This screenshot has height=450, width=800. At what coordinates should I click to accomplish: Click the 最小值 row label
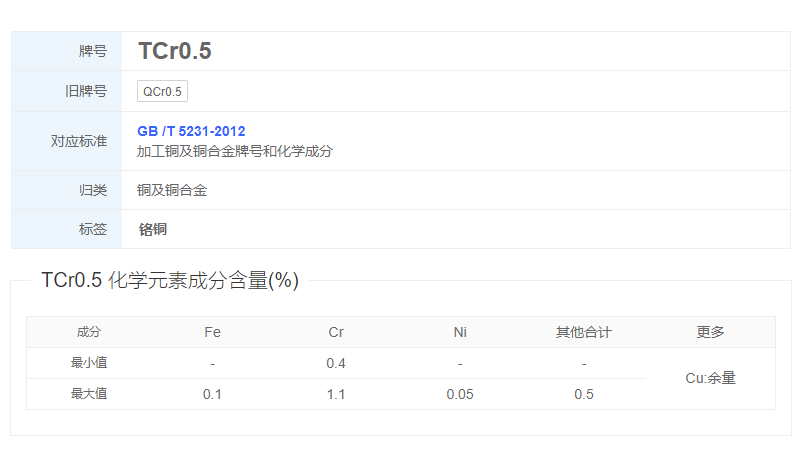[x=89, y=363]
